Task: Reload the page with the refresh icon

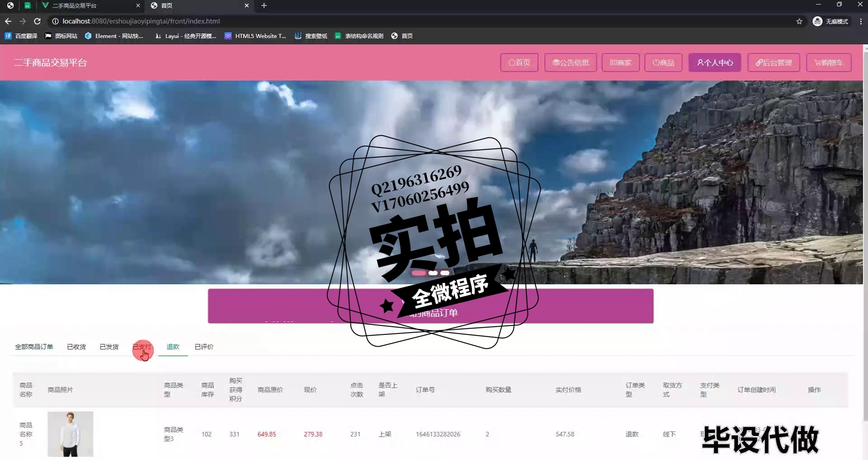Action: click(38, 21)
